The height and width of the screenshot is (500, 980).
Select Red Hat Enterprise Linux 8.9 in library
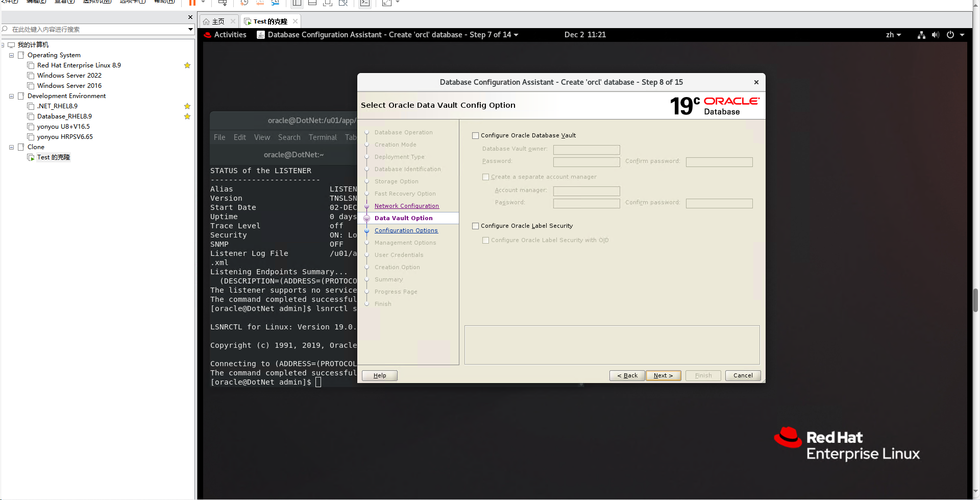coord(79,65)
